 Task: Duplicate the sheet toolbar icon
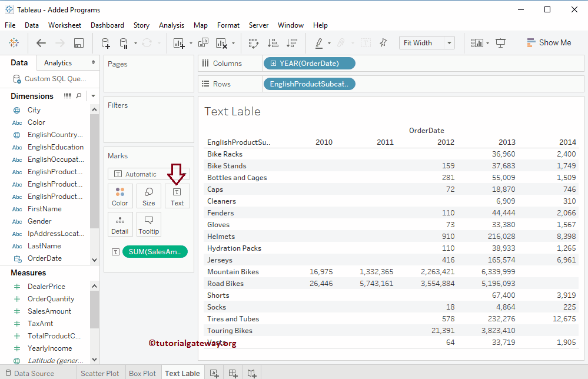(x=203, y=43)
